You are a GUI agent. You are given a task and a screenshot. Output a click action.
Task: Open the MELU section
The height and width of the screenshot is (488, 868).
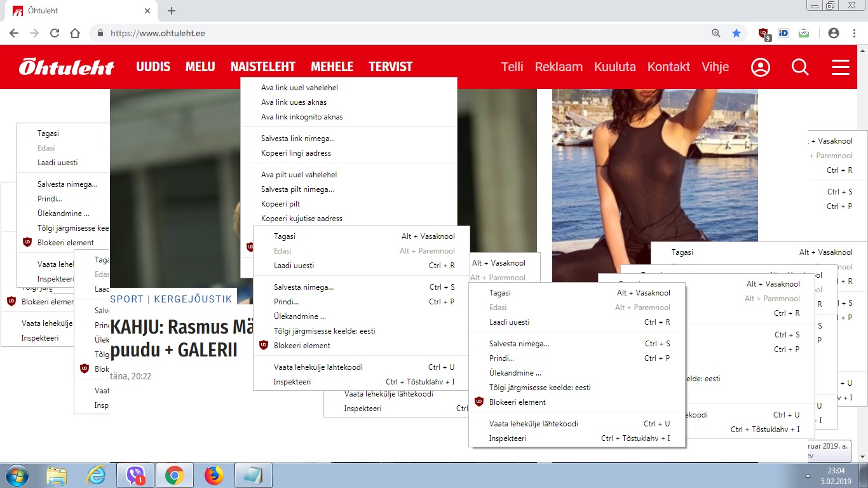pyautogui.click(x=200, y=67)
